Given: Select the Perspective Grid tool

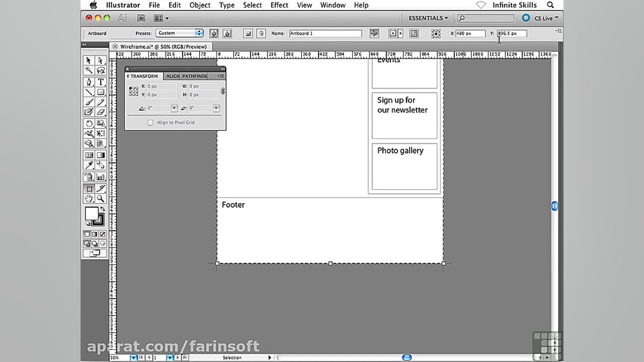Looking at the screenshot, I should (101, 143).
